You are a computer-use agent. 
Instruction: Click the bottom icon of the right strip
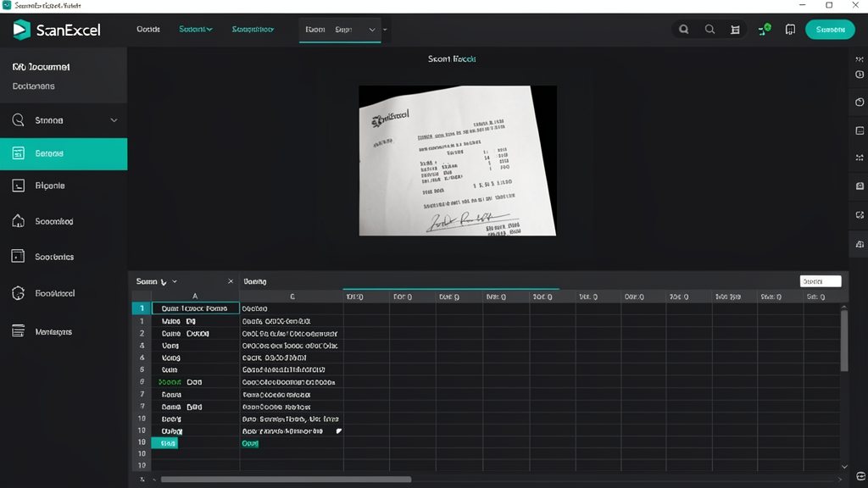860,244
